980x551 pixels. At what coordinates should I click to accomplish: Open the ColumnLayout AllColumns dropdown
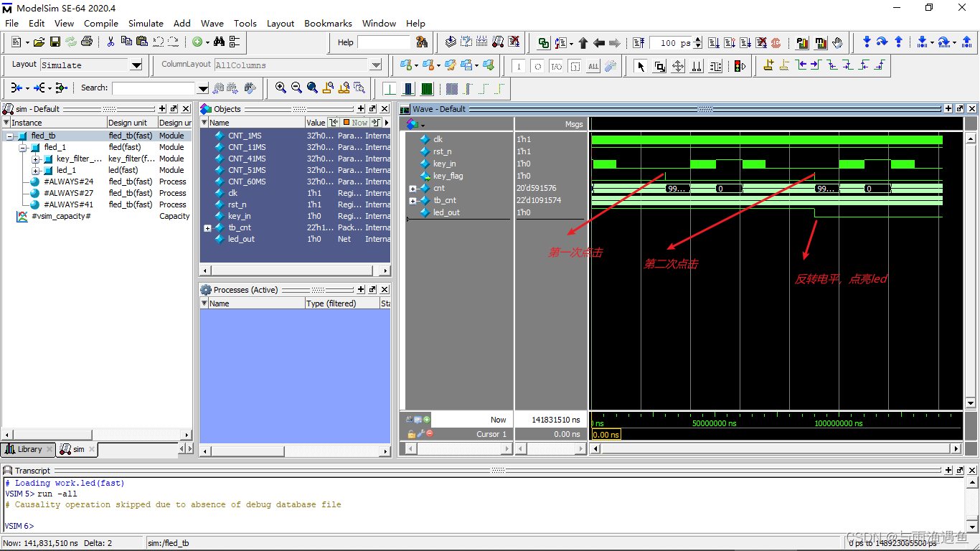(x=376, y=65)
